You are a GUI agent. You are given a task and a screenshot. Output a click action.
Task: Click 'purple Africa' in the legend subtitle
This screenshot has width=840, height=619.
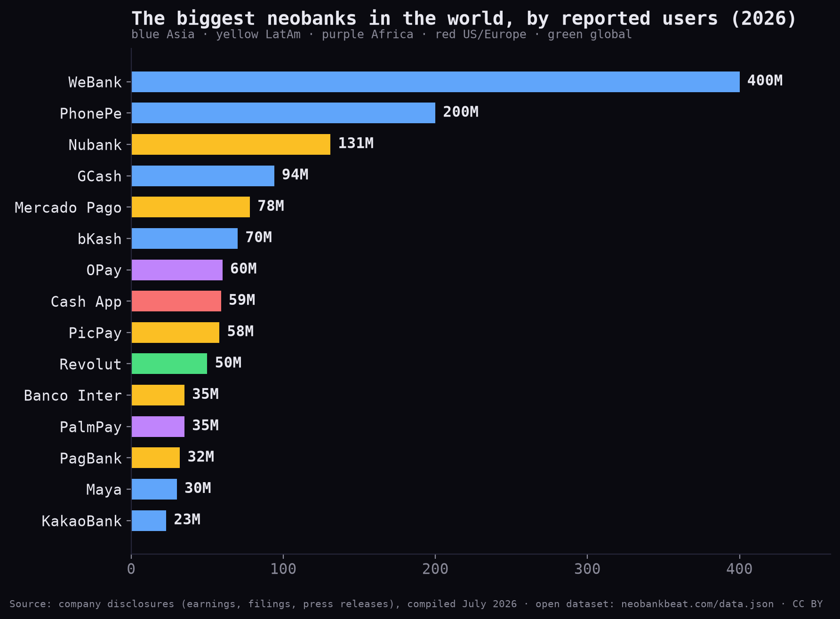[x=368, y=34]
